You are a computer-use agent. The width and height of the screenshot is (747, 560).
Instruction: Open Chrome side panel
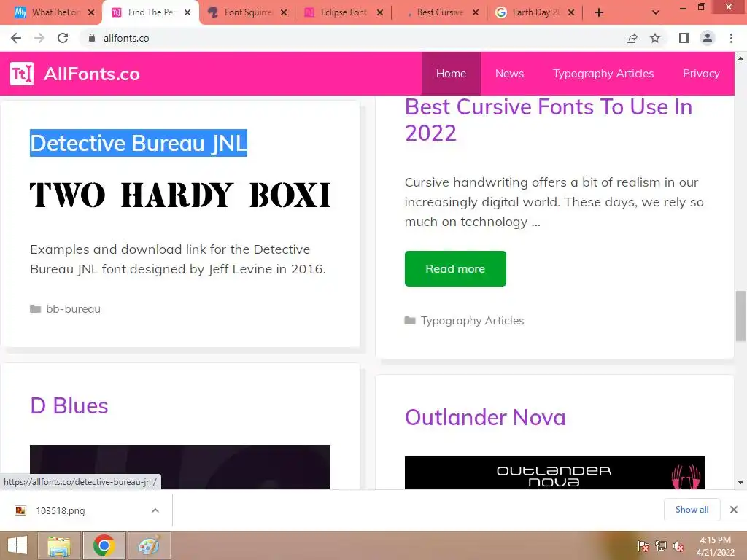[x=684, y=38]
